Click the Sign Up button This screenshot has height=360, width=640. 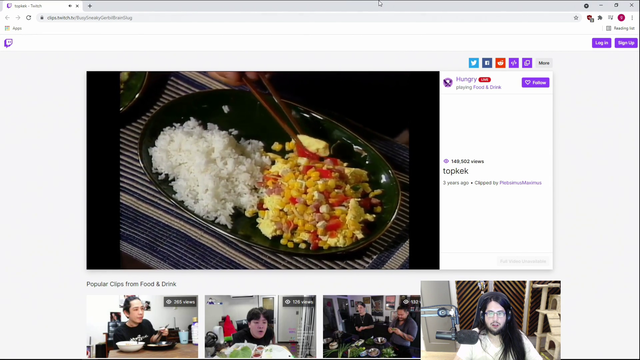coord(626,43)
